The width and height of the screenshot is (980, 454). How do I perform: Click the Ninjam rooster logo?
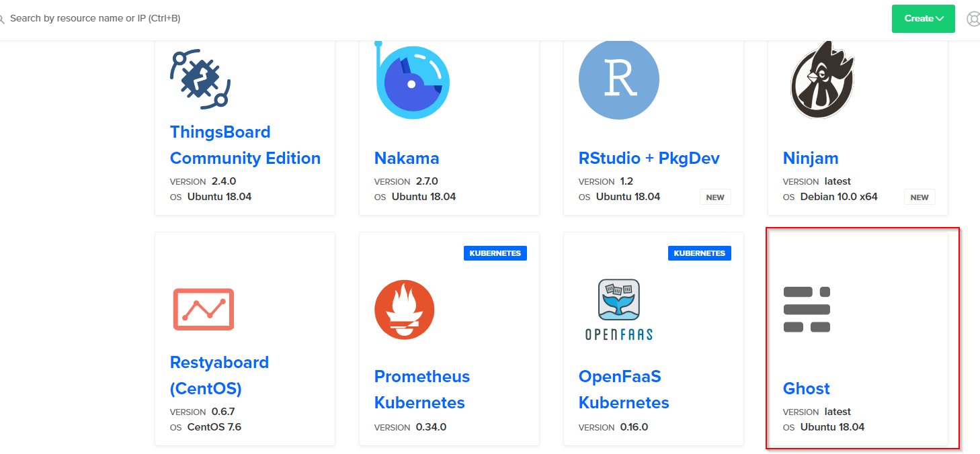point(823,79)
